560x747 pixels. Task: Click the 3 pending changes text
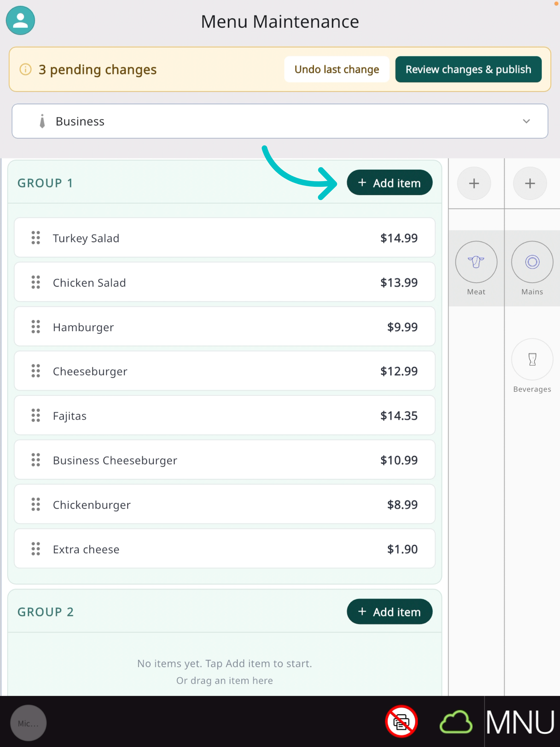click(98, 70)
